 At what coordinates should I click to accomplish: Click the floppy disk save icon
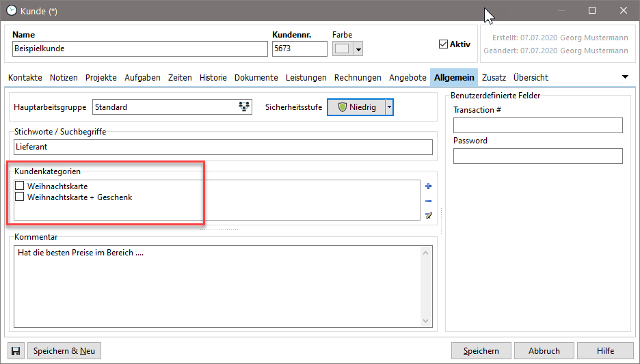click(x=16, y=351)
